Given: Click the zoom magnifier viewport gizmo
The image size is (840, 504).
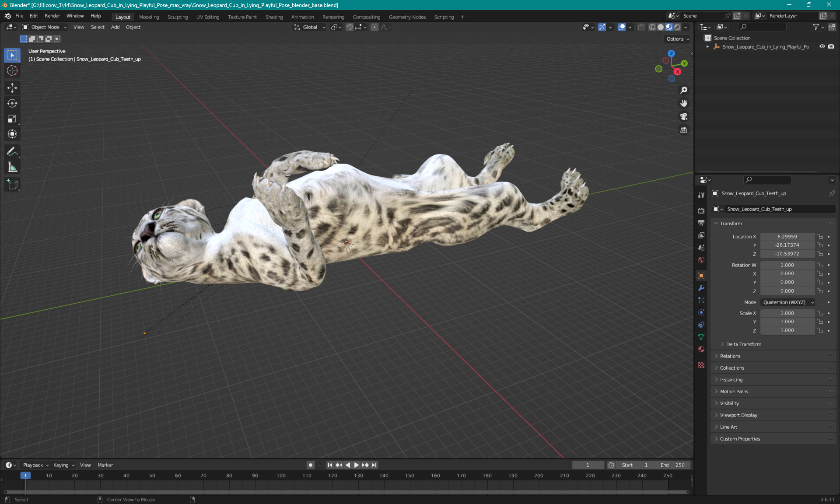Looking at the screenshot, I should click(684, 90).
